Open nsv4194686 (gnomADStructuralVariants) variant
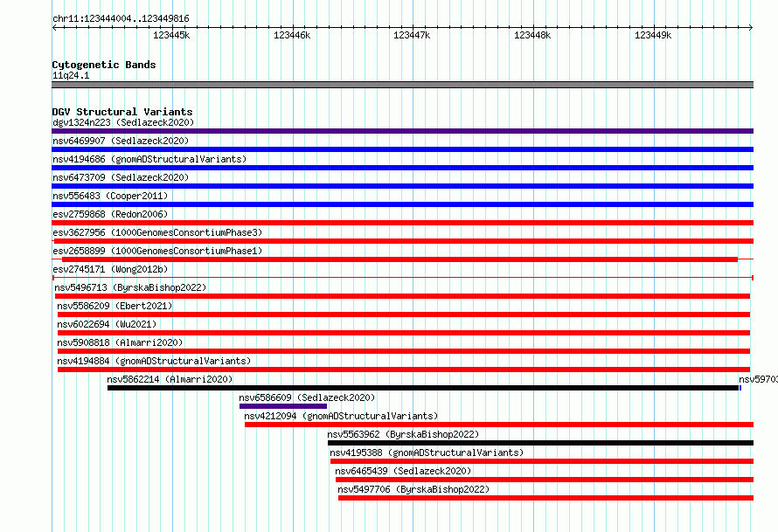 tap(149, 159)
